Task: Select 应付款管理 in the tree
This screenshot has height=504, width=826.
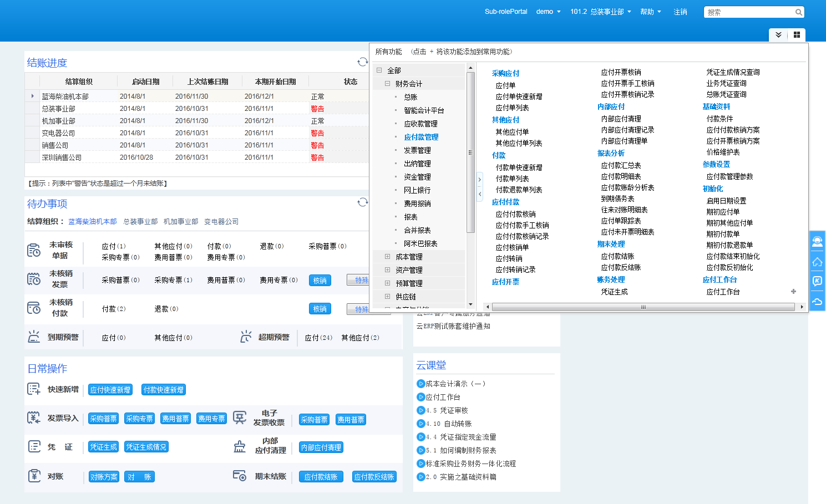Action: point(421,137)
